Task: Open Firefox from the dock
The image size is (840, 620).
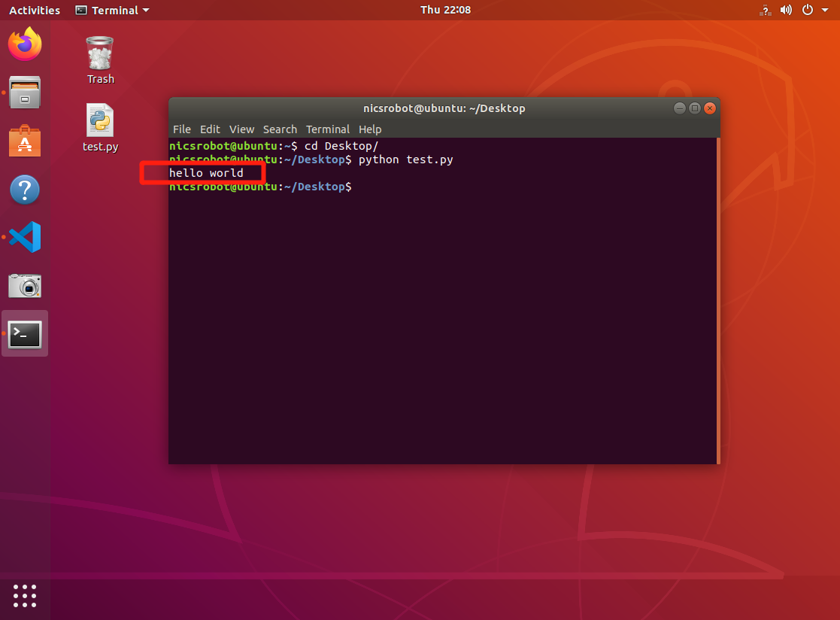Action: [25, 44]
